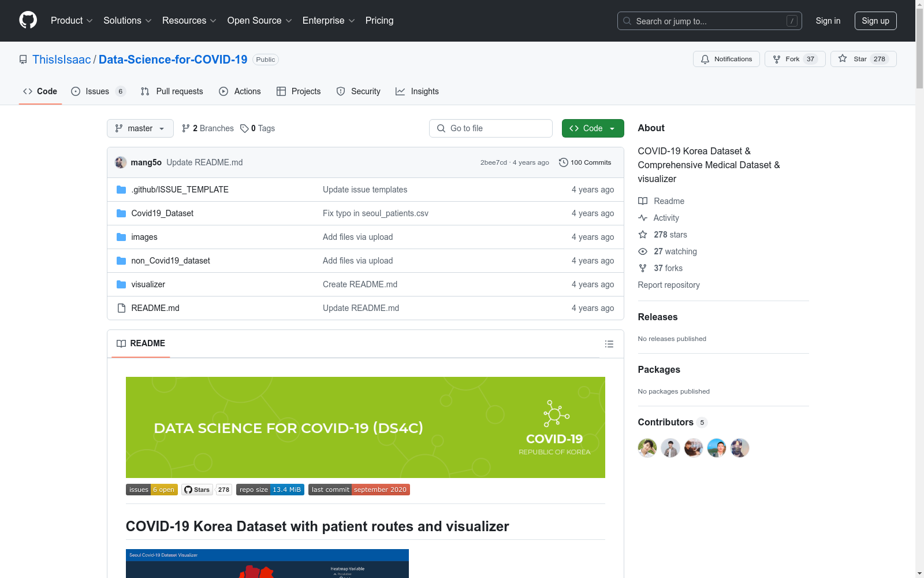The height and width of the screenshot is (578, 924).
Task: Click the folder icon beside Covid19_Dataset
Action: [121, 213]
